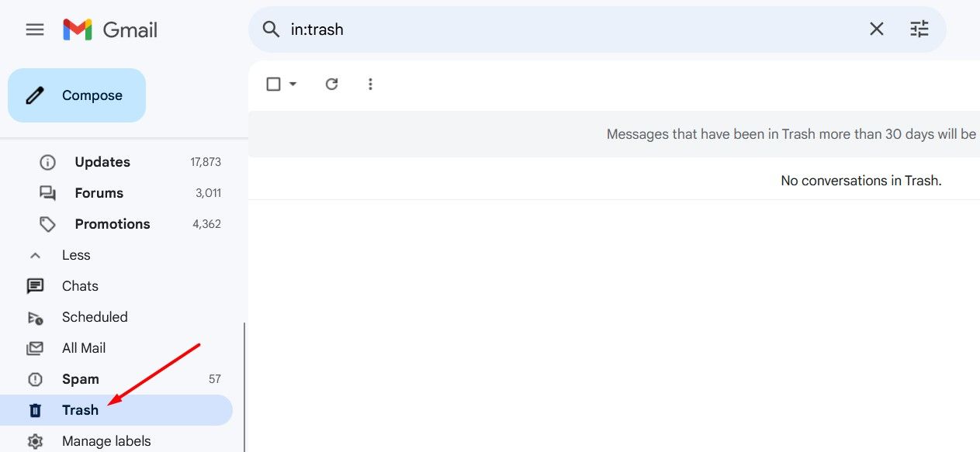Open the More options three-dot menu
Image resolution: width=980 pixels, height=452 pixels.
(370, 84)
